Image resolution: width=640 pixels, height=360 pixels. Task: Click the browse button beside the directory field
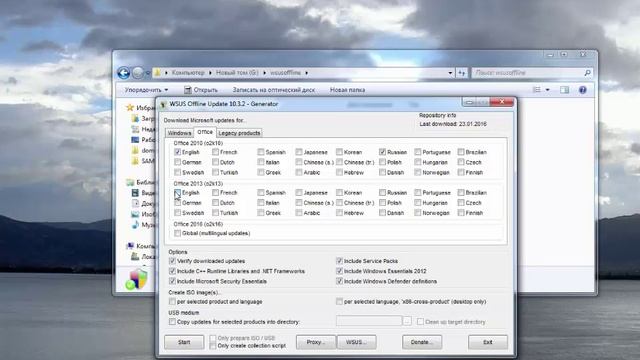point(407,321)
